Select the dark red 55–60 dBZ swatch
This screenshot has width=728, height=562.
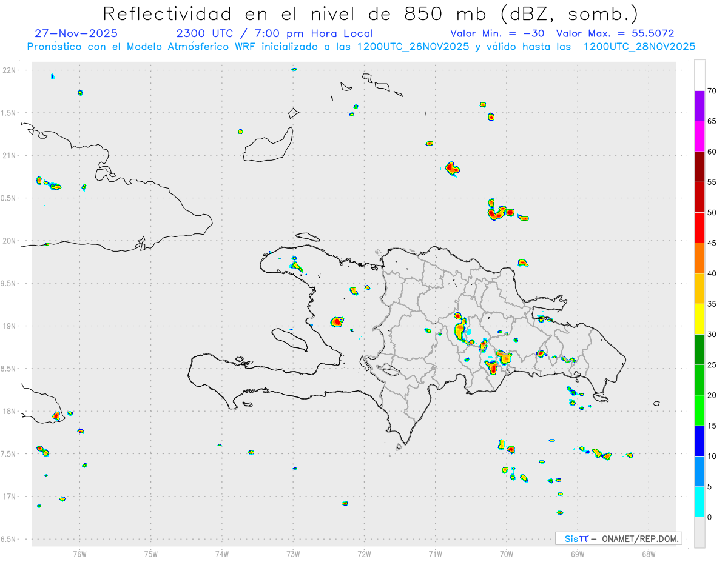[x=699, y=167]
